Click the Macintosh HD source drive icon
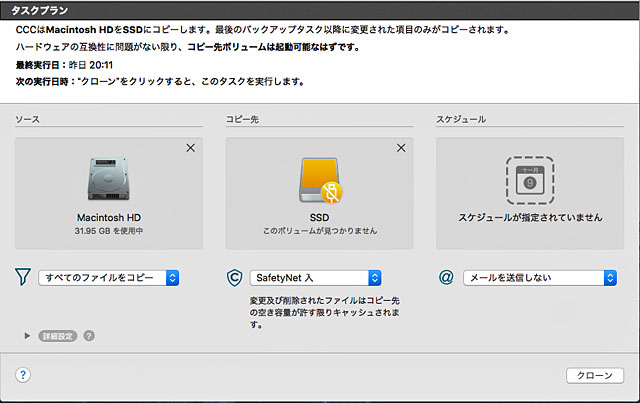 click(109, 178)
